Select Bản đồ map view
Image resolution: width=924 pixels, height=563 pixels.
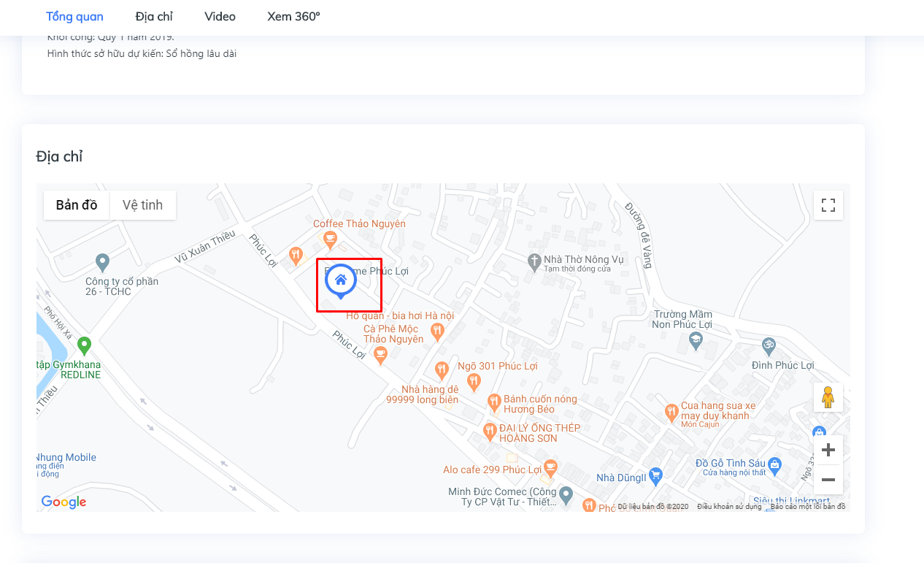point(77,205)
